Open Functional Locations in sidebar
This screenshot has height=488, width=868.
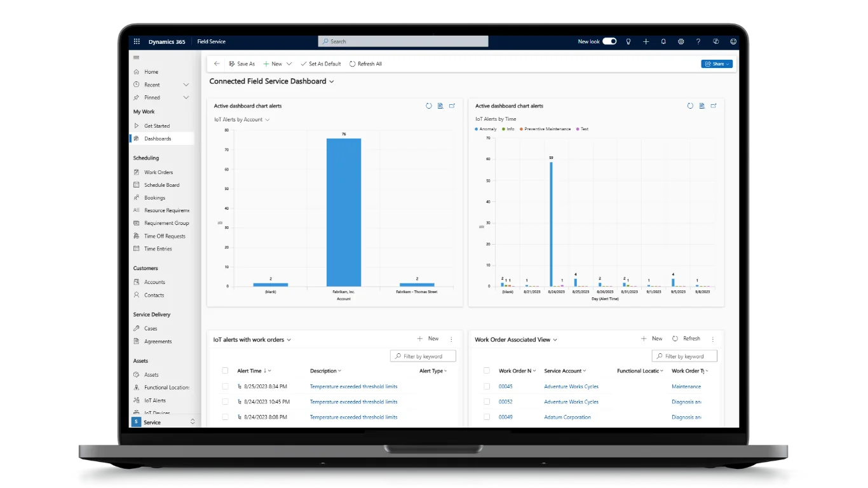166,388
